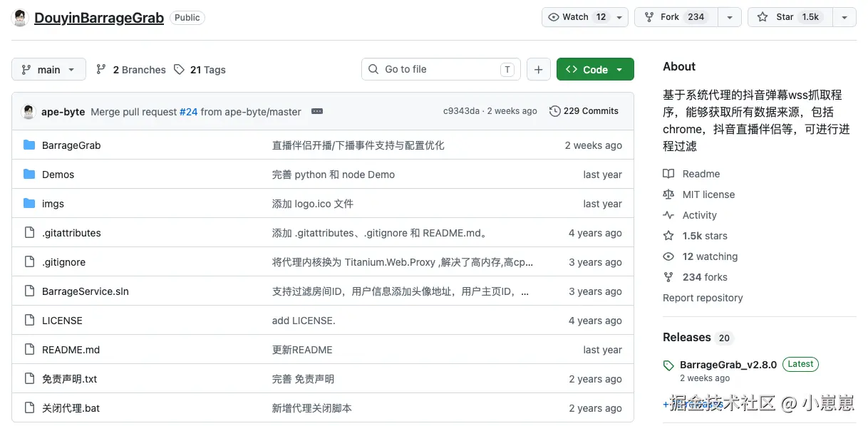Open the Demos folder

[58, 174]
